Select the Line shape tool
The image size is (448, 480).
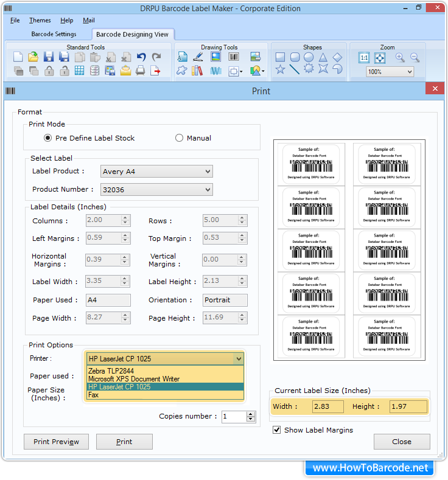[x=295, y=69]
